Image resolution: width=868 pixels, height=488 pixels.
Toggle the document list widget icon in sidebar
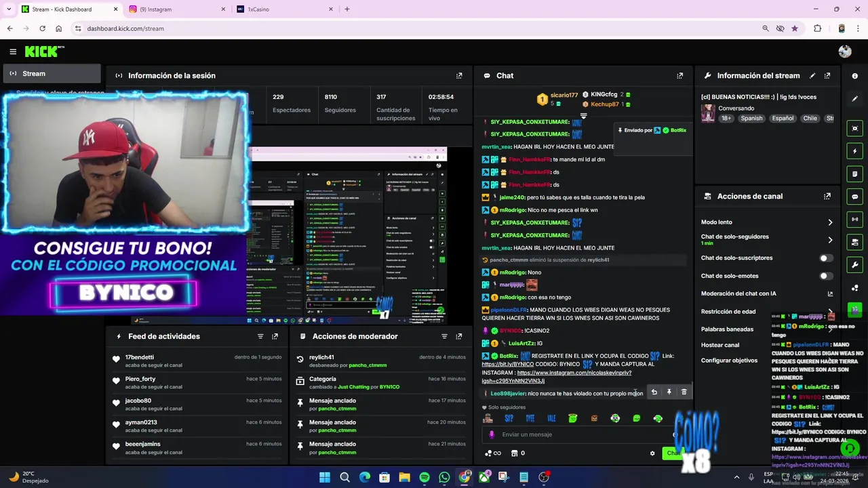(x=854, y=174)
